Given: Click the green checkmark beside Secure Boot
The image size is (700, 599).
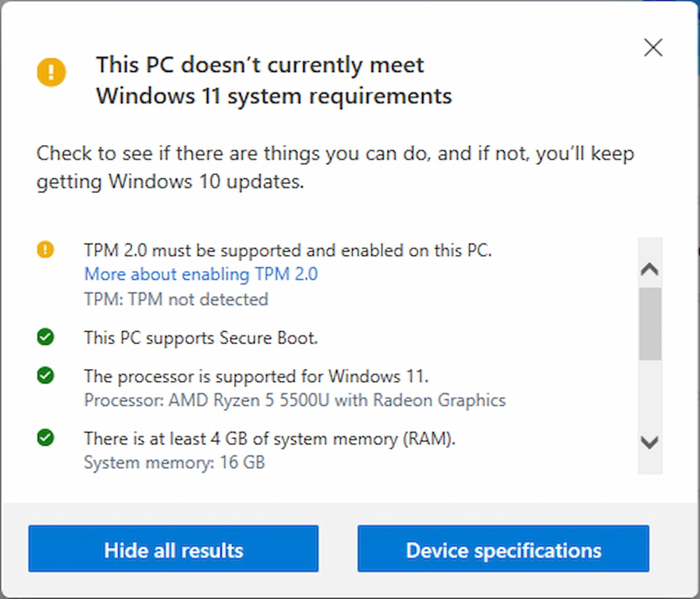Looking at the screenshot, I should [45, 337].
